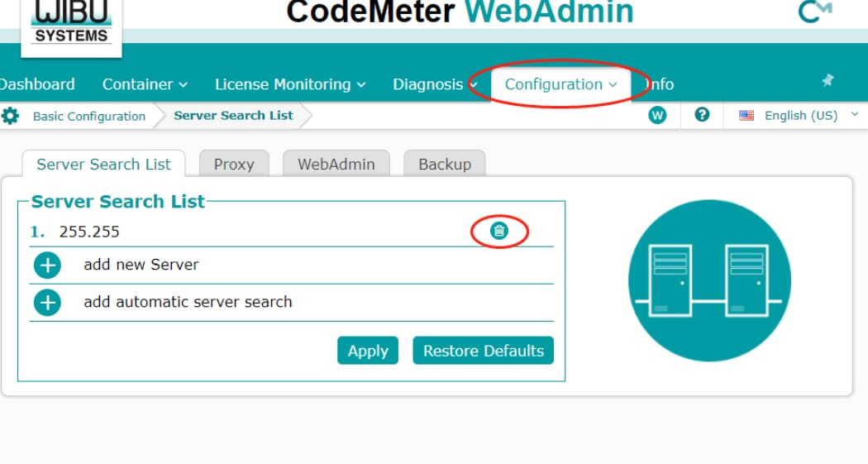Click the two-servers network illustration
Image resolution: width=868 pixels, height=464 pixels.
pos(709,280)
